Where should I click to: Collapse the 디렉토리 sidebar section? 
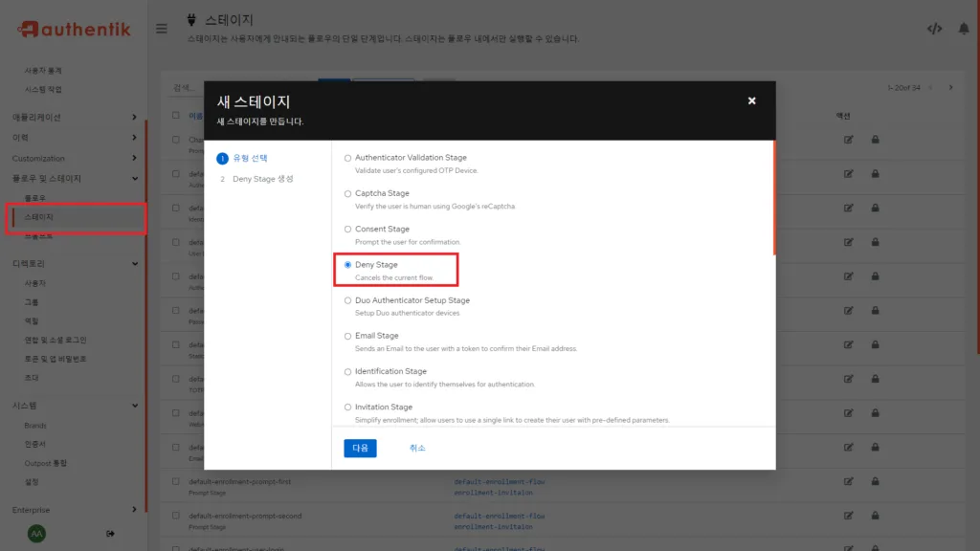coord(134,263)
